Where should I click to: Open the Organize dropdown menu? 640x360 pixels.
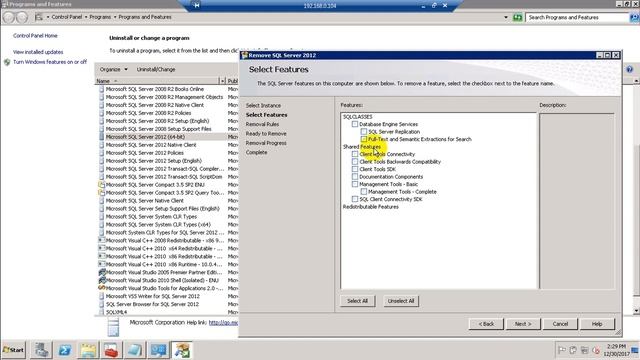tap(113, 69)
